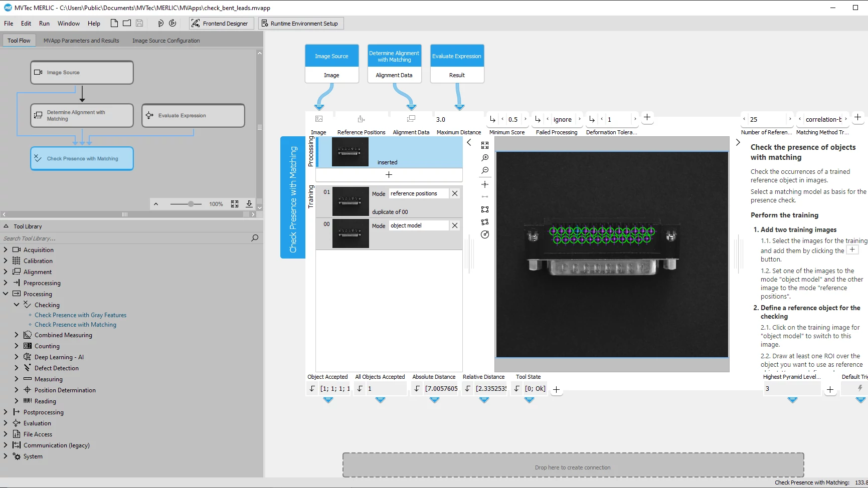Run the MVApp continuously

(172, 23)
